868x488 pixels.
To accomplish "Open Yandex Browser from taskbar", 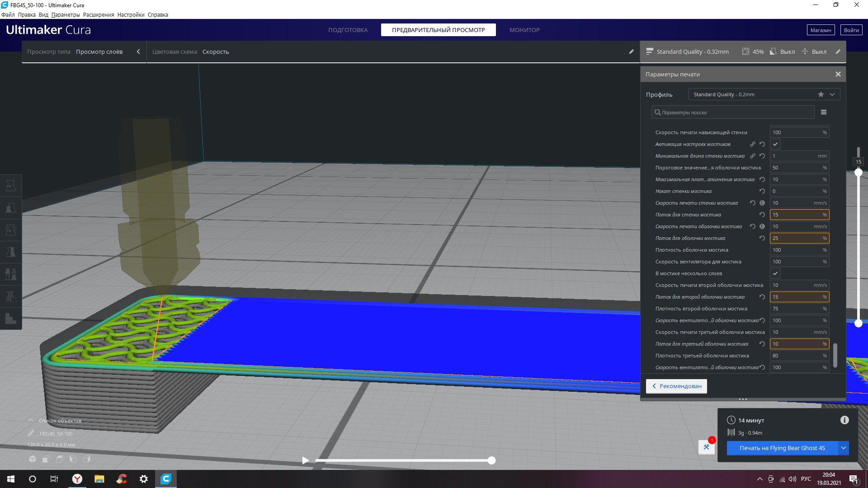I will click(77, 479).
